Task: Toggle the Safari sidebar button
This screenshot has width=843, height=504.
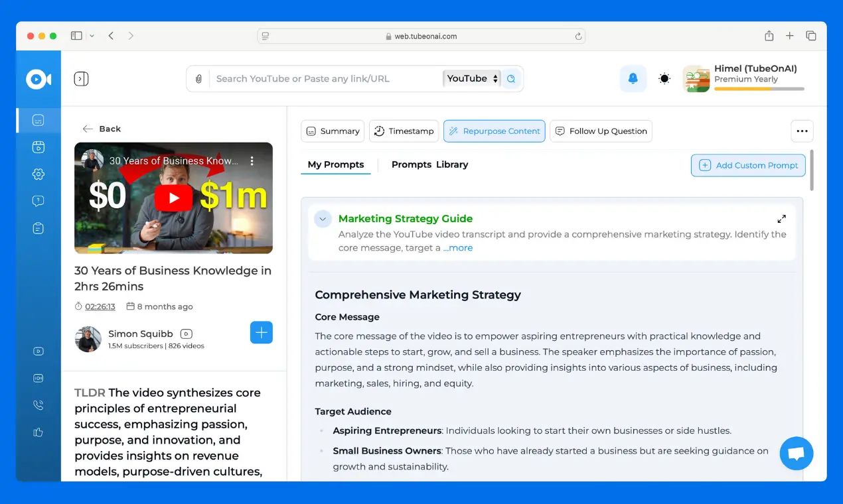Action: (76, 36)
